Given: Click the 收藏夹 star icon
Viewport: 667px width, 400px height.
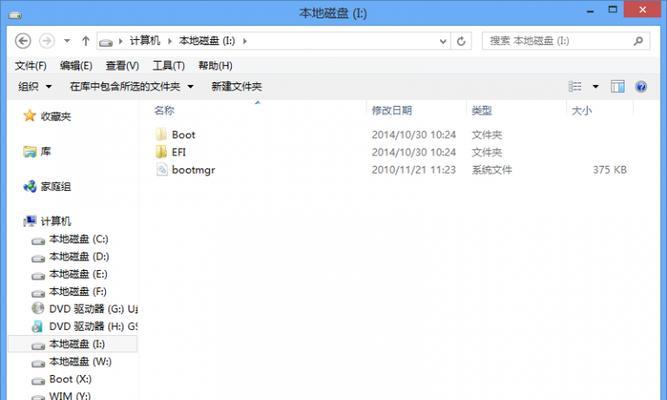Looking at the screenshot, I should [x=29, y=116].
